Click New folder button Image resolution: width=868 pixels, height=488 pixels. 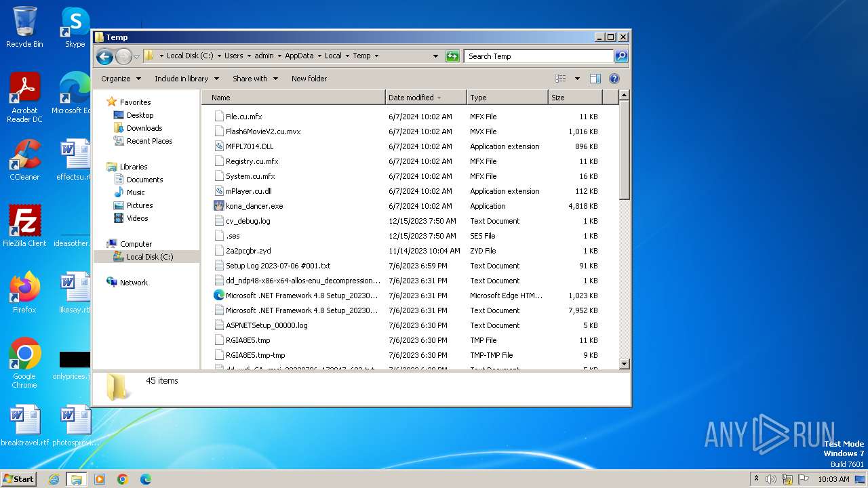(309, 79)
